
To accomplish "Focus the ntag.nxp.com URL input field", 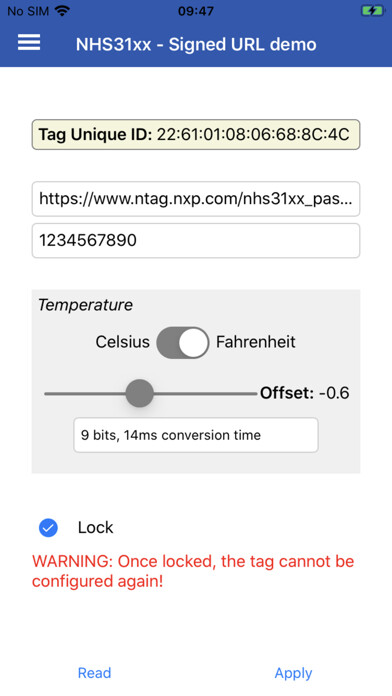I will click(196, 199).
